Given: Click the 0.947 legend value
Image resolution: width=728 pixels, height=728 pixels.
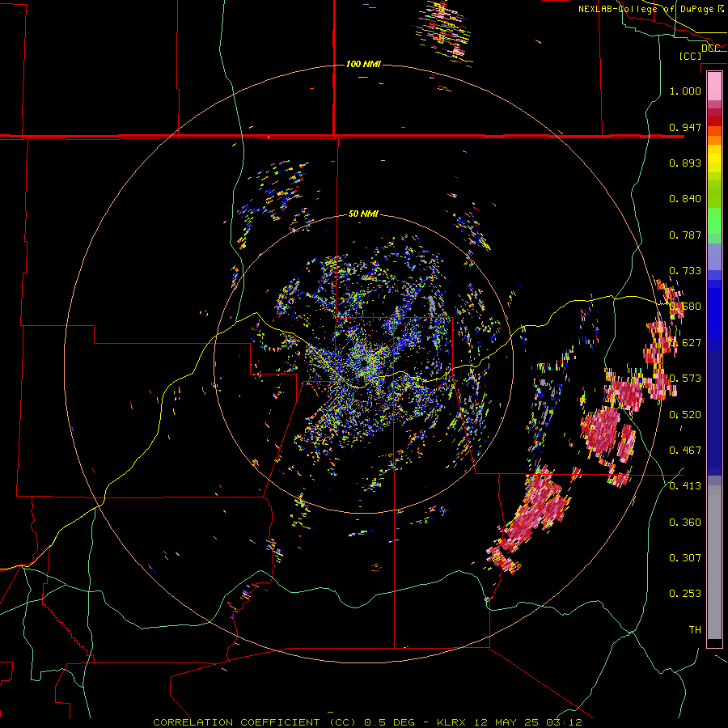Looking at the screenshot, I should point(685,127).
